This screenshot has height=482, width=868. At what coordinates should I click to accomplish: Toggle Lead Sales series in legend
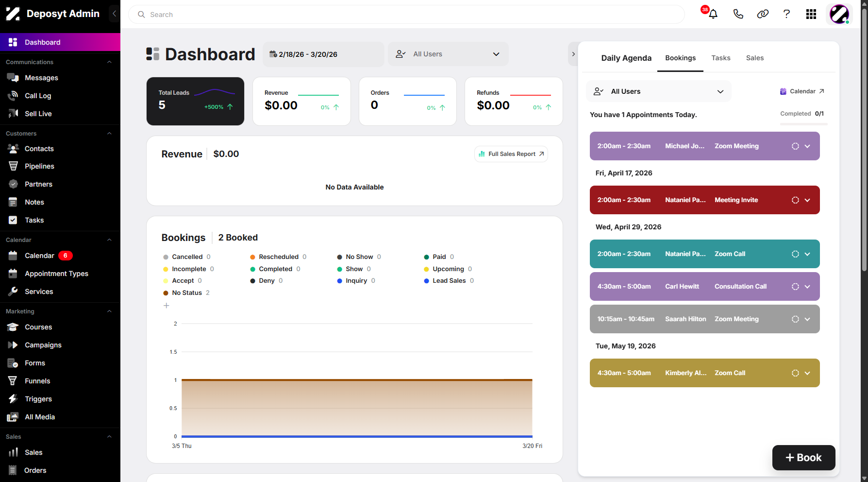(449, 280)
